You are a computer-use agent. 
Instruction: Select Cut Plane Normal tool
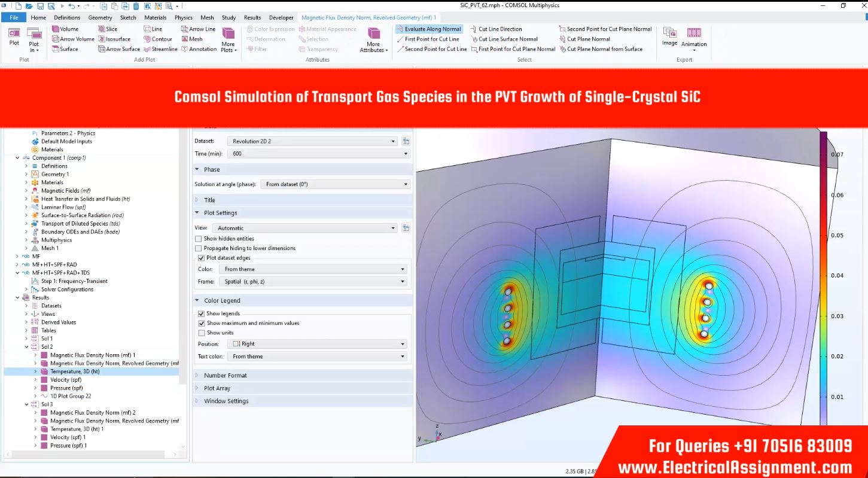563,39
